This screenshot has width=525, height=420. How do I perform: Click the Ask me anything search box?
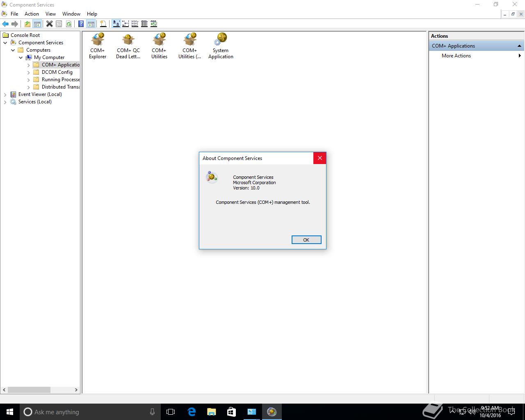point(89,412)
